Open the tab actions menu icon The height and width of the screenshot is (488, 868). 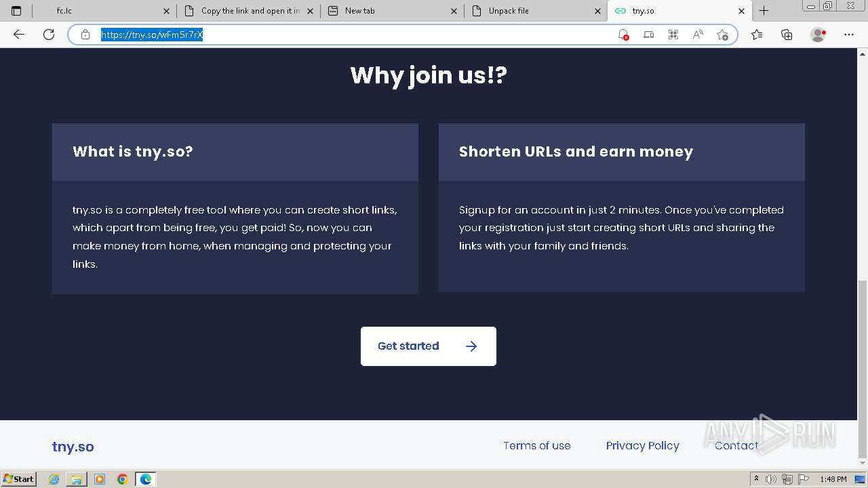click(x=16, y=11)
